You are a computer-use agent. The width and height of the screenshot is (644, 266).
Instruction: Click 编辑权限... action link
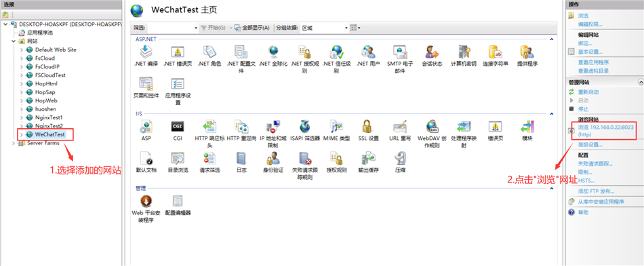[x=590, y=24]
